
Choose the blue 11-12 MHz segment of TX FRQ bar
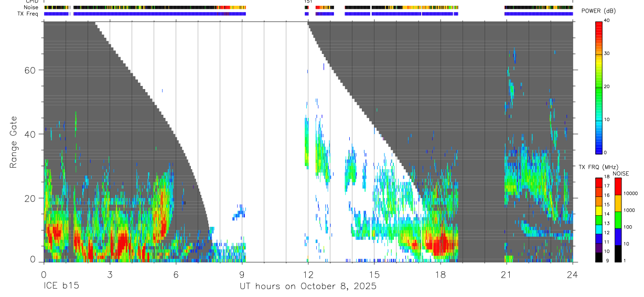(599, 238)
